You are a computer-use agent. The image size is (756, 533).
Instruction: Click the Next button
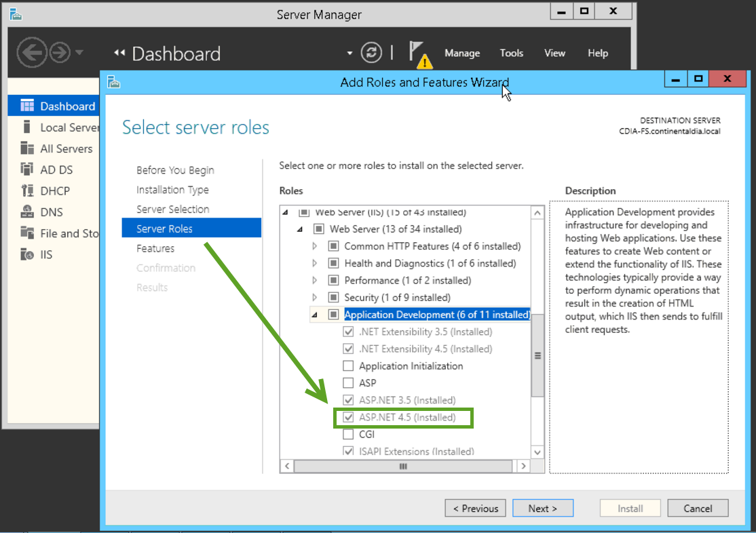pyautogui.click(x=543, y=509)
